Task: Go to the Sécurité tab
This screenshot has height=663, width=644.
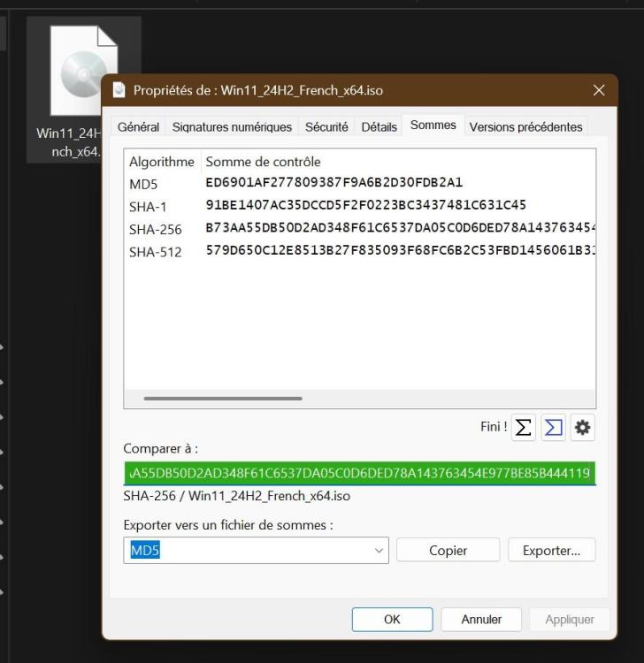Action: [326, 127]
